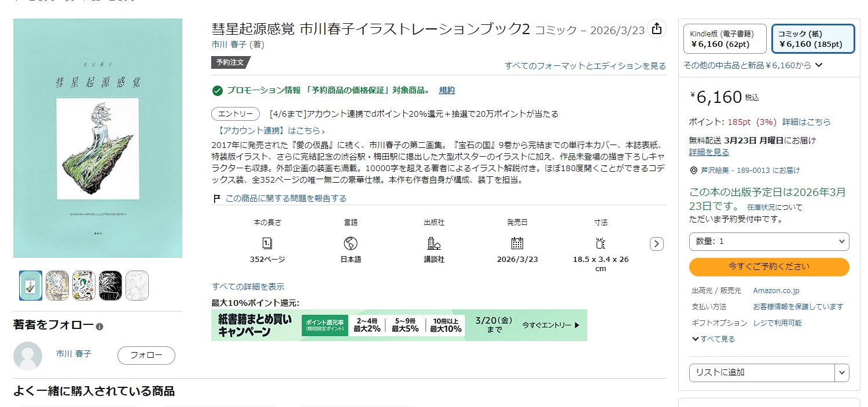Open すべての詳細を表示 link
The image size is (868, 407).
[x=248, y=287]
